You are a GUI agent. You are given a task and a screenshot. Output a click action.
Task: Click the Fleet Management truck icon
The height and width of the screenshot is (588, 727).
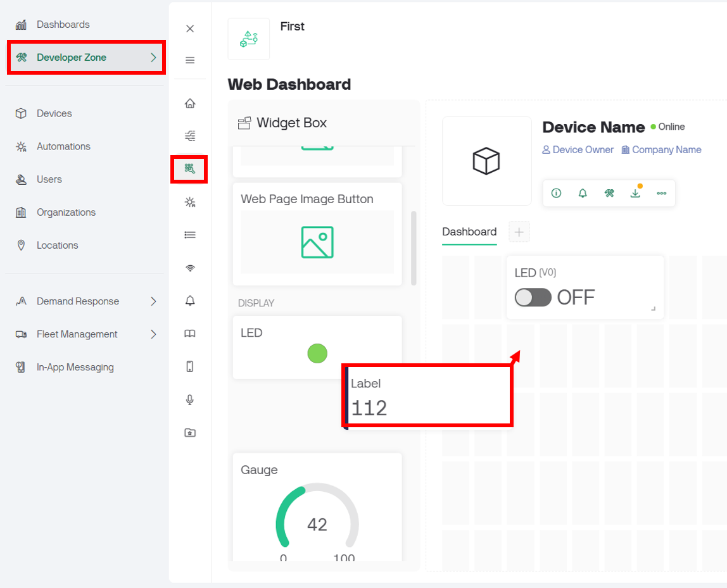21,334
